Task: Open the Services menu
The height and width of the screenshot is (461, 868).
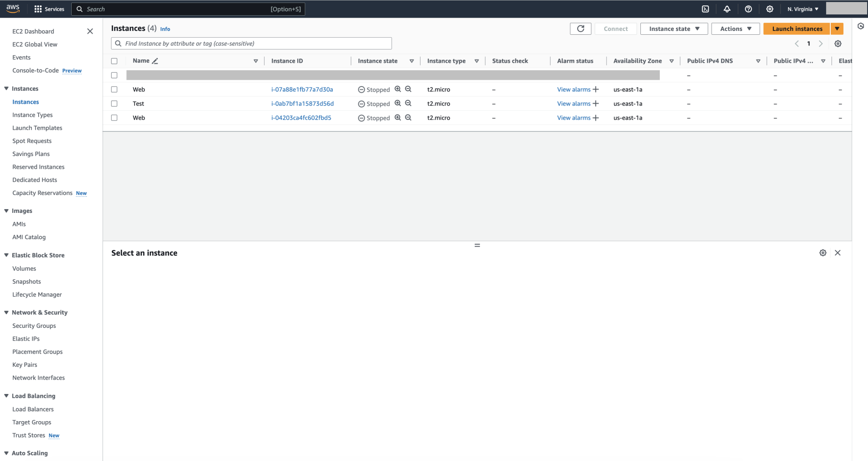Action: pyautogui.click(x=49, y=8)
